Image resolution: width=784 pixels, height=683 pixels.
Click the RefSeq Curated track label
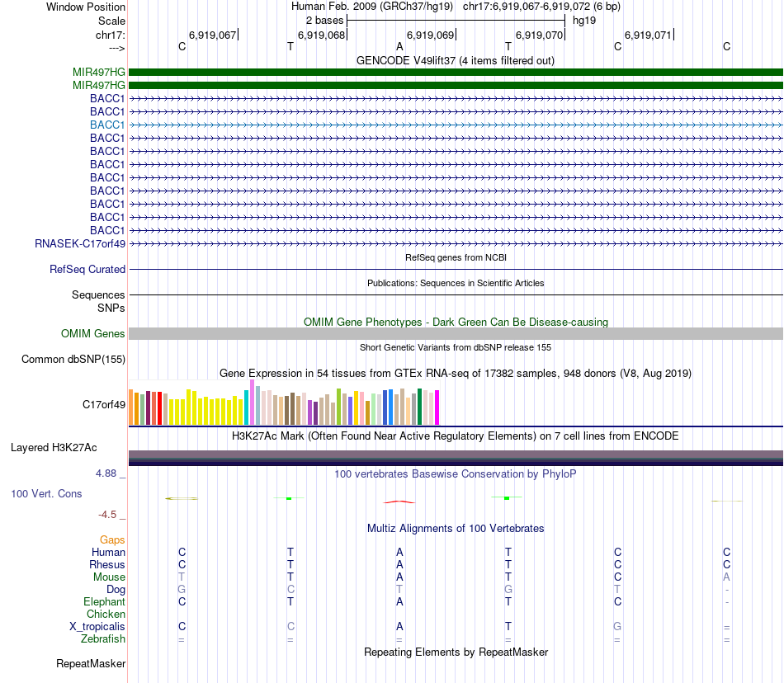tap(87, 269)
